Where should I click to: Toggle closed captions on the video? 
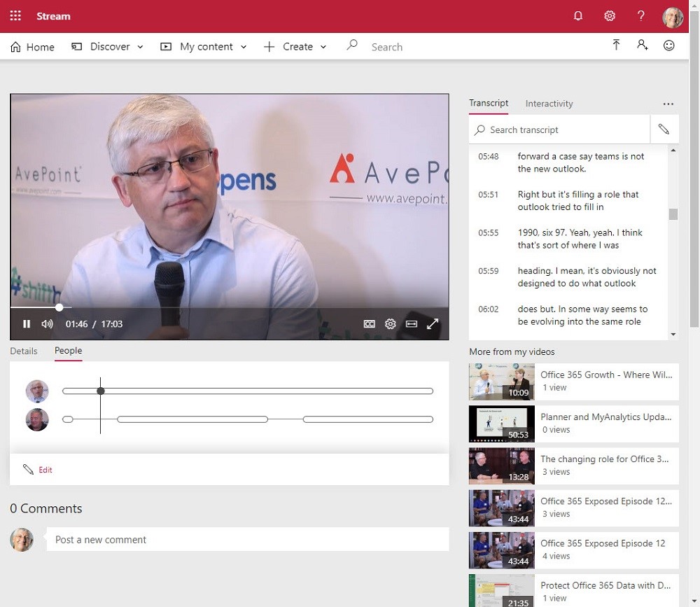pos(370,324)
